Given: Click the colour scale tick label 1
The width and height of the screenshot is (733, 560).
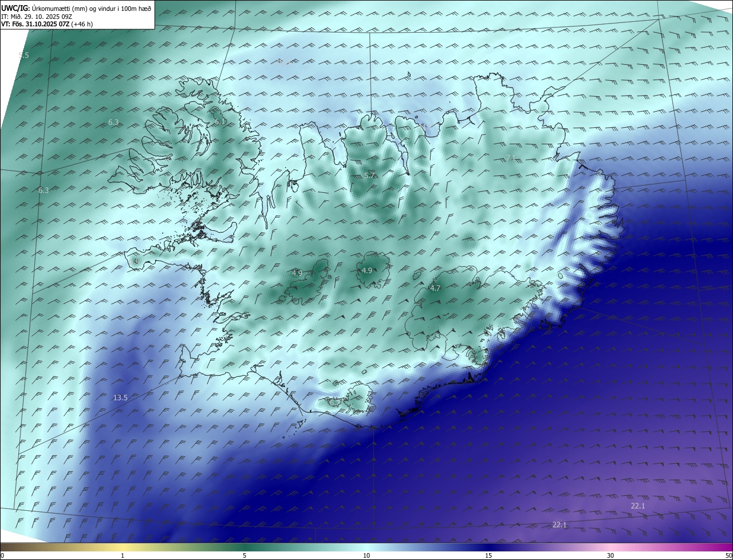Looking at the screenshot, I should click(123, 555).
